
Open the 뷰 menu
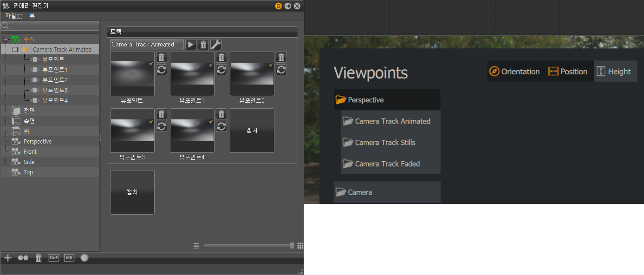click(32, 16)
